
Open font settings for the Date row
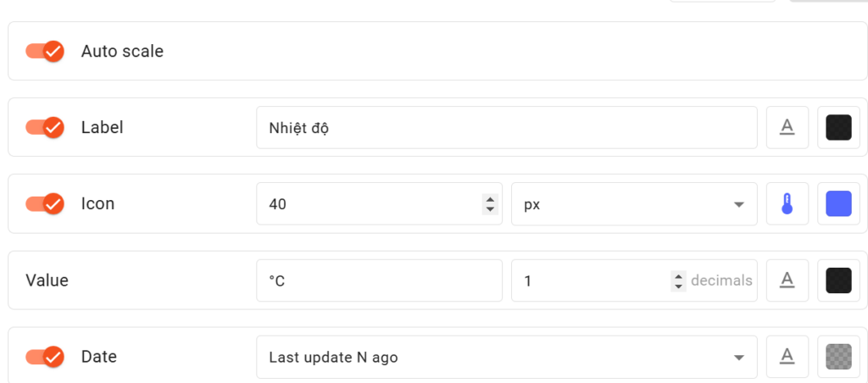tap(787, 357)
